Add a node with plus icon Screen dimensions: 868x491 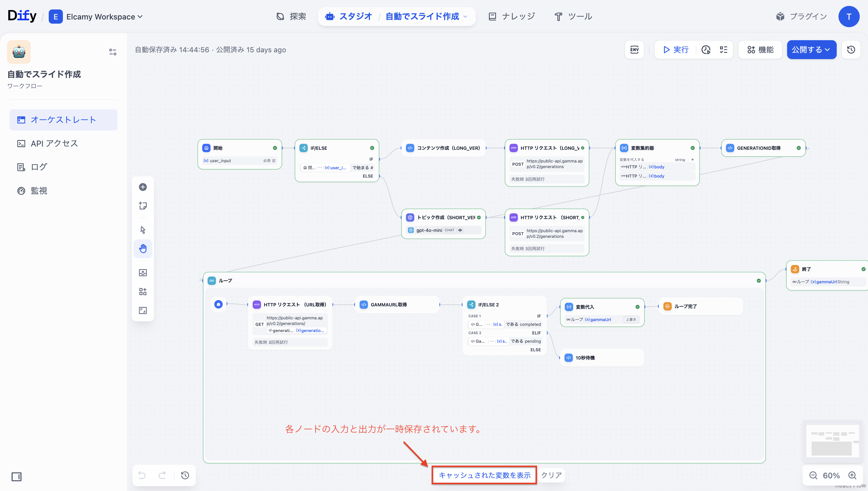tap(143, 187)
